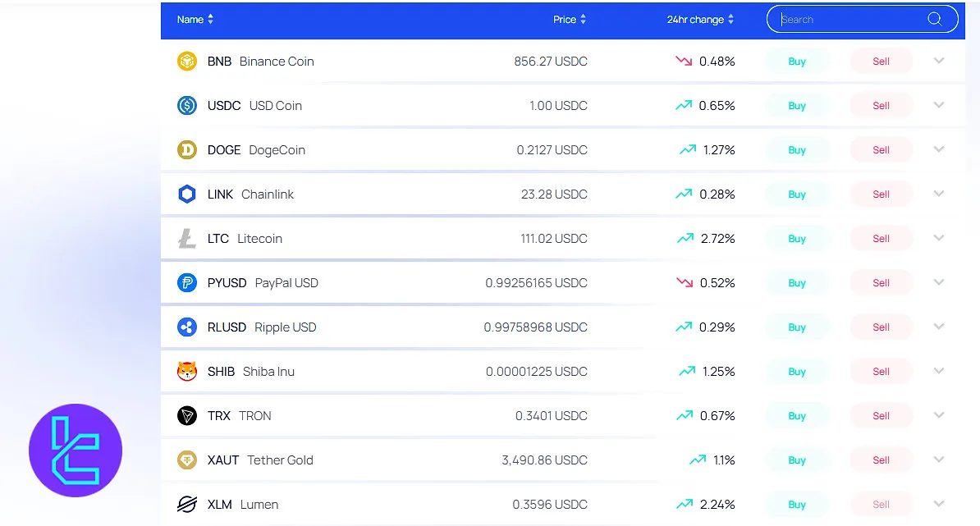Expand the XLM row details
This screenshot has width=980, height=526.
pyautogui.click(x=939, y=504)
